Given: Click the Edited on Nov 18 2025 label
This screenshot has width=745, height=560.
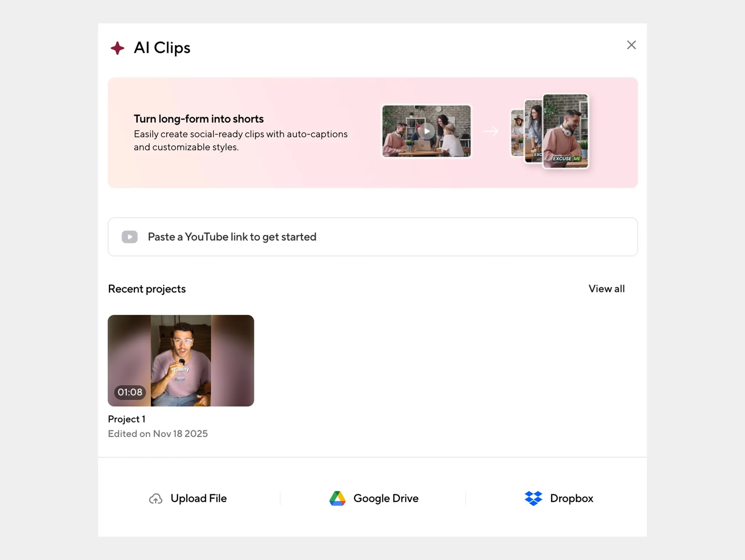Looking at the screenshot, I should [158, 434].
